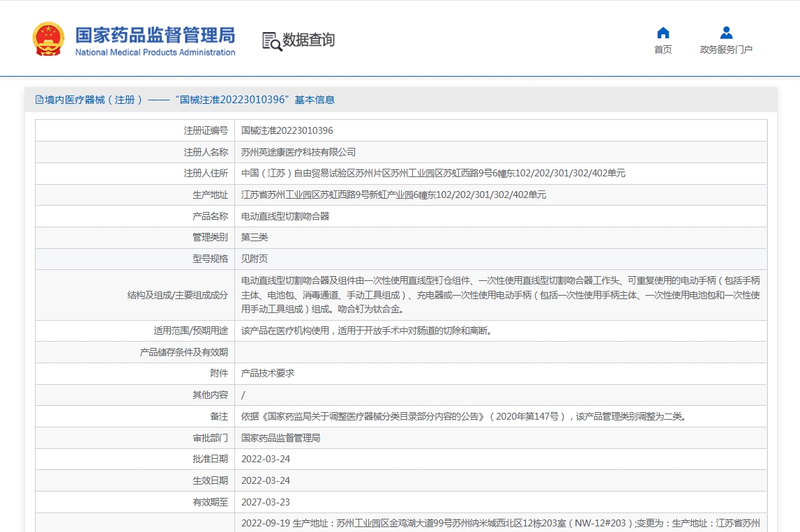The width and height of the screenshot is (800, 532).
Task: Click product name 电动直线型切割吻合器
Action: 285,216
